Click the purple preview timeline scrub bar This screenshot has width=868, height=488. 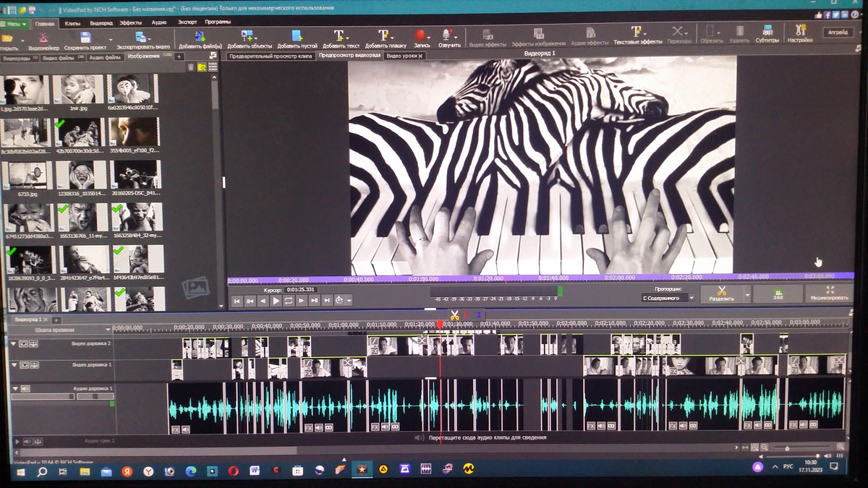tap(540, 278)
